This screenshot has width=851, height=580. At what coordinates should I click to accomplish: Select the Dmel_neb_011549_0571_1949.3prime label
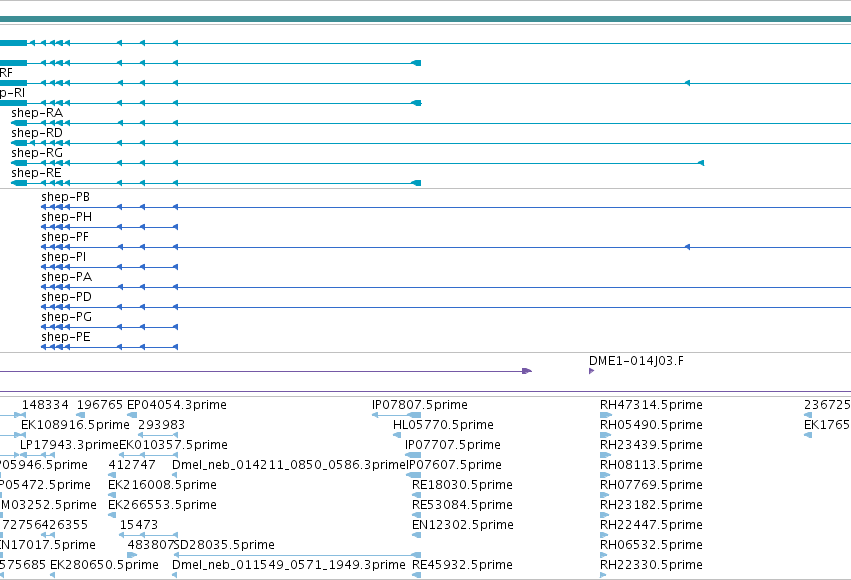click(289, 565)
